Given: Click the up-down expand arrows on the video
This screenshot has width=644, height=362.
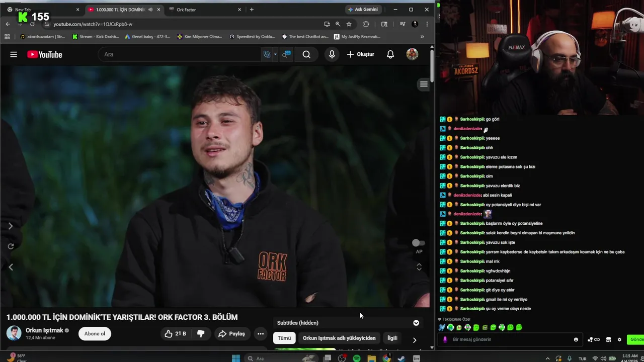Looking at the screenshot, I should [x=419, y=267].
